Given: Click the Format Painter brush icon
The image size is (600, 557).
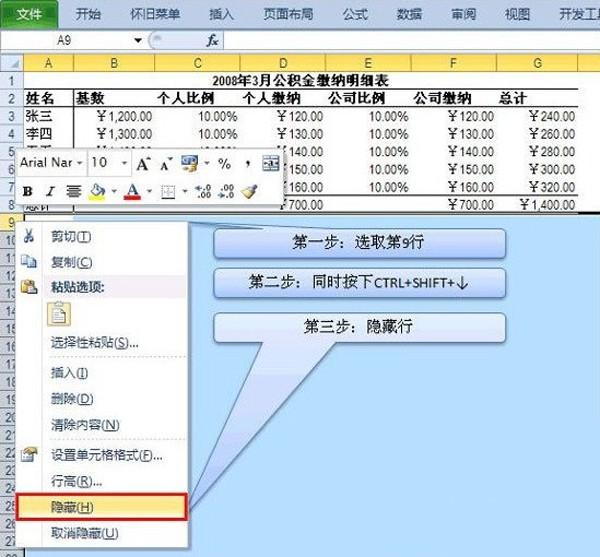Looking at the screenshot, I should pyautogui.click(x=249, y=191).
